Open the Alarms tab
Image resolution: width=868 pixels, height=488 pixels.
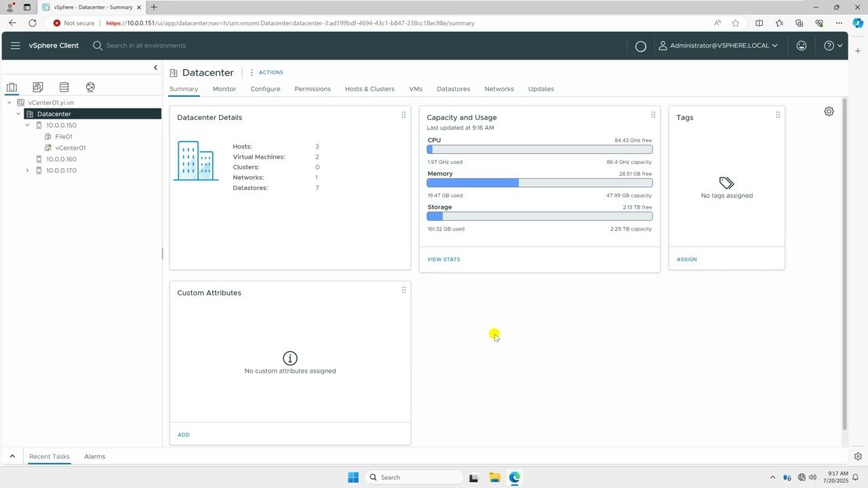pos(95,456)
